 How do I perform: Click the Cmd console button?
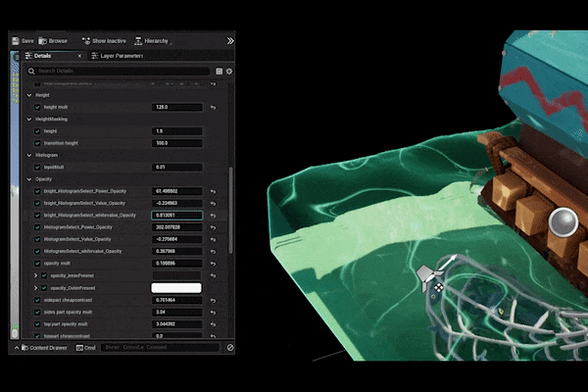click(x=87, y=347)
